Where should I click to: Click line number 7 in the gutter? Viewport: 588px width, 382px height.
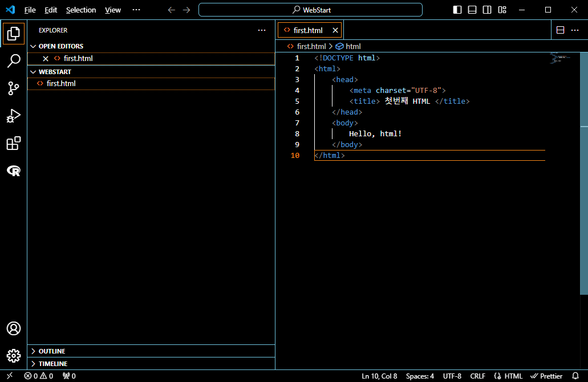tap(297, 123)
